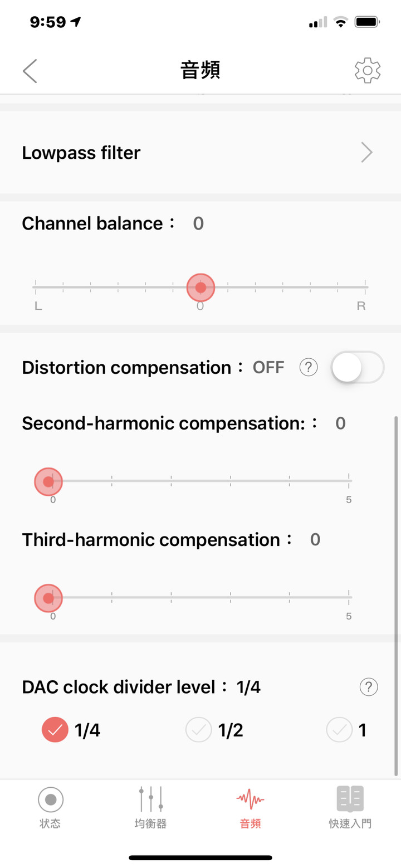Open help for DAC clock divider level
This screenshot has height=868, width=401.
coord(369,687)
